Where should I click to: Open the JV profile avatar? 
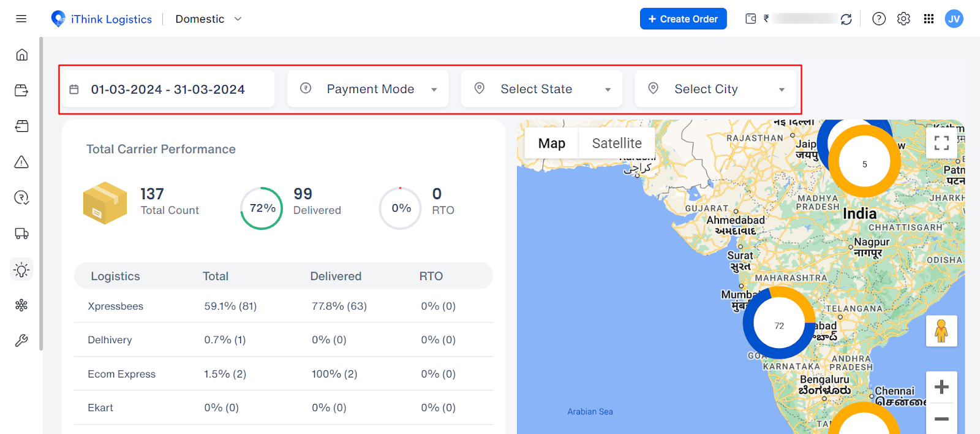tap(954, 19)
